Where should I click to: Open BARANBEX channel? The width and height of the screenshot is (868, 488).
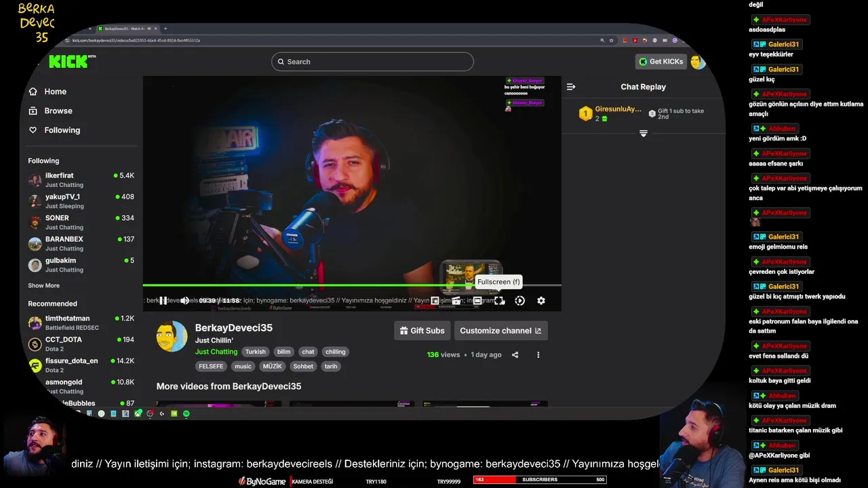[x=81, y=243]
